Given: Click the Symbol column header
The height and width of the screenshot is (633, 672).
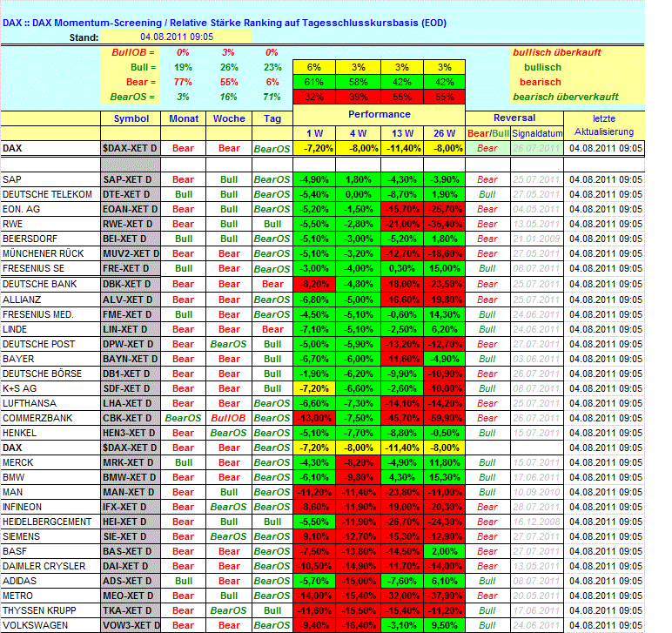Looking at the screenshot, I should tap(131, 118).
